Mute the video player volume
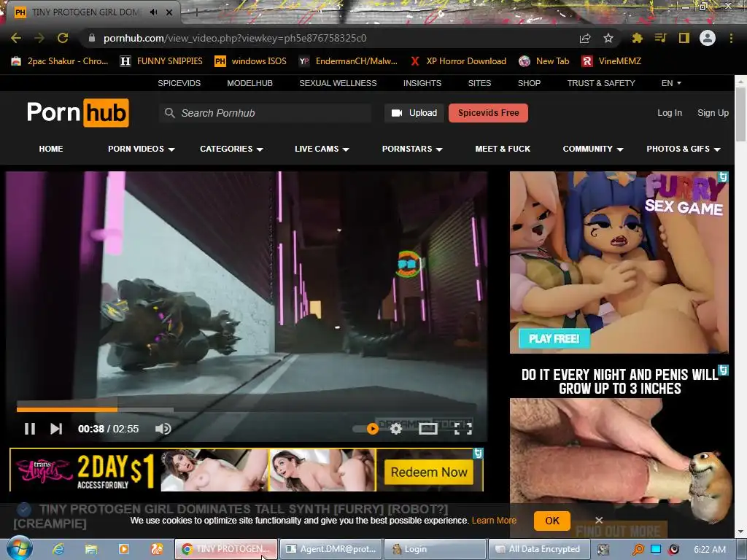The image size is (747, 560). click(x=163, y=429)
